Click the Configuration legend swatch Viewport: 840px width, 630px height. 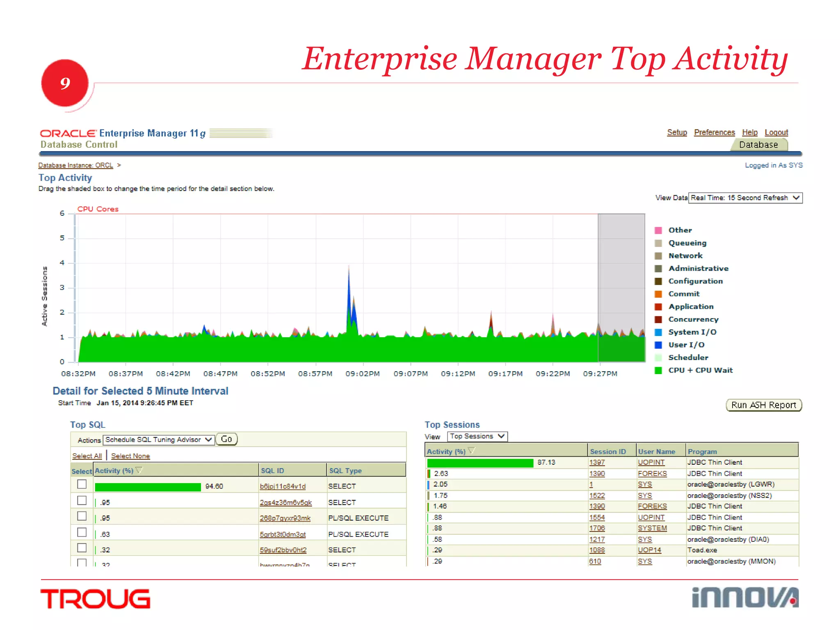(658, 281)
